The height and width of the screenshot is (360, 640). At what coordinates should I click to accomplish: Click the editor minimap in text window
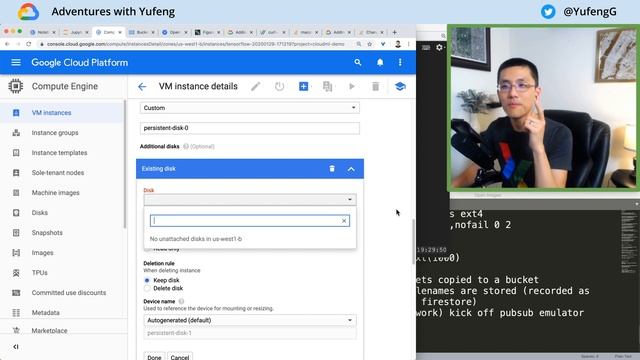coord(628,241)
